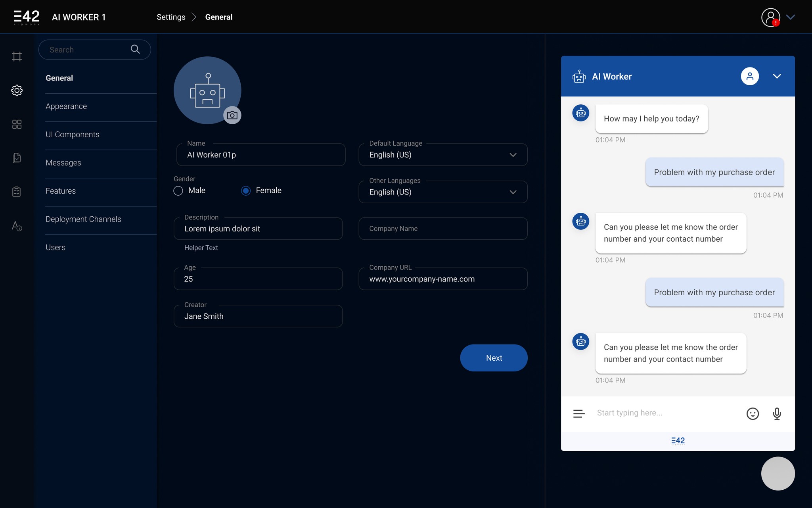Click the Next button

pyautogui.click(x=494, y=358)
